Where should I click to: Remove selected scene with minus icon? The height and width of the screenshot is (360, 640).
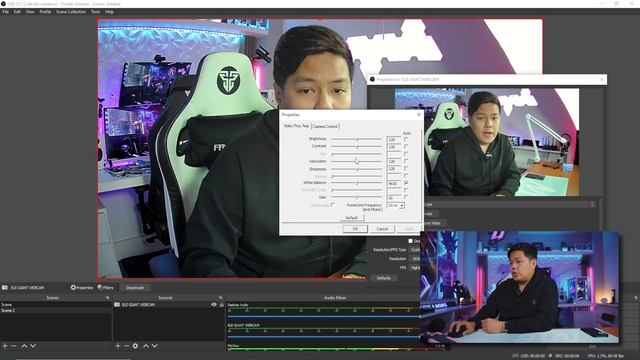pos(13,346)
